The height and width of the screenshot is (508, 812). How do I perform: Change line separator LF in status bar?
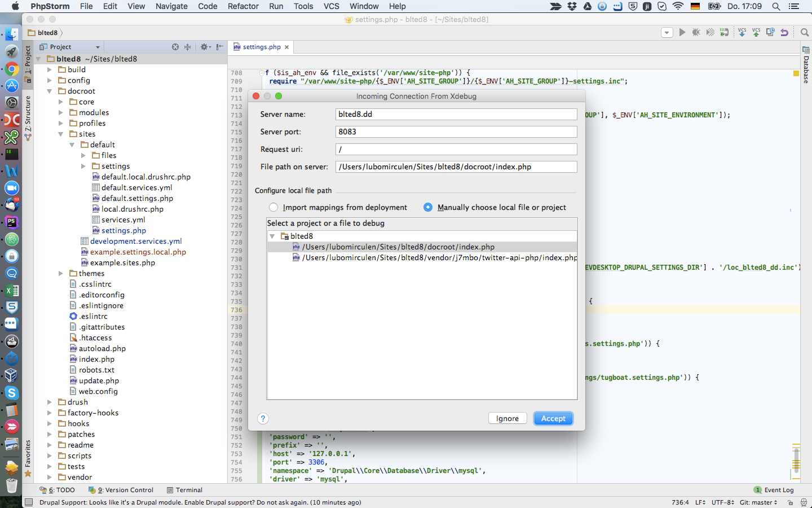[x=700, y=502]
